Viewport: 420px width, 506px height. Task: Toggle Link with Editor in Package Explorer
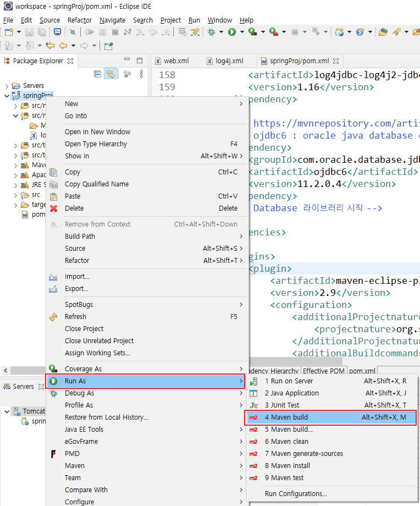coord(110,74)
